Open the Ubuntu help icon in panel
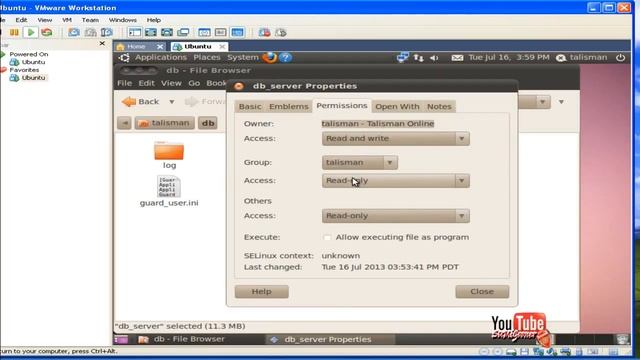The height and width of the screenshot is (360, 640). tap(286, 58)
